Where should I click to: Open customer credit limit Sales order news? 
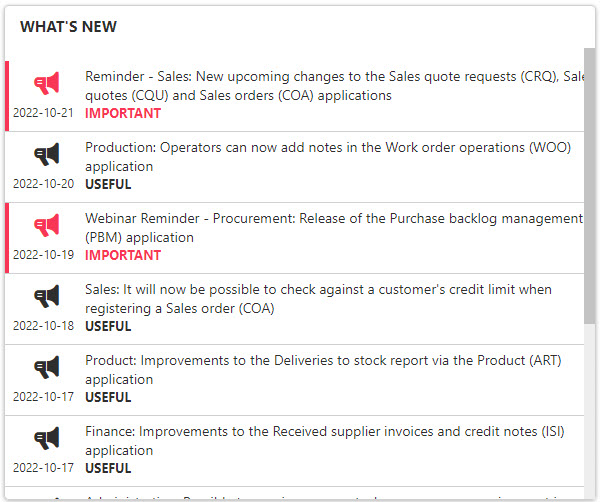pos(318,299)
